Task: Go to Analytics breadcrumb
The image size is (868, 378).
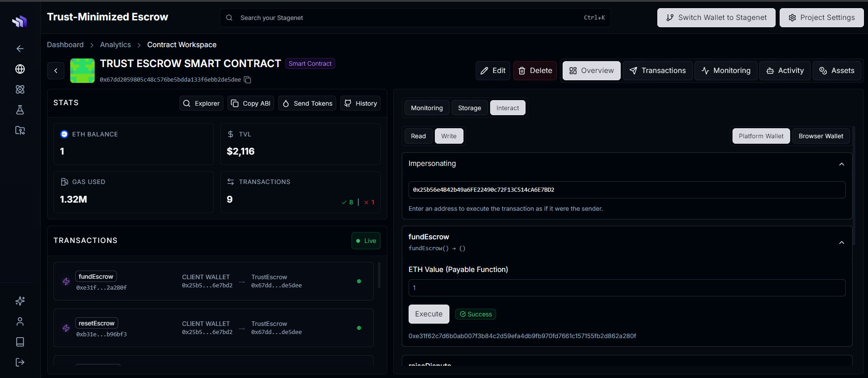Action: 116,44
